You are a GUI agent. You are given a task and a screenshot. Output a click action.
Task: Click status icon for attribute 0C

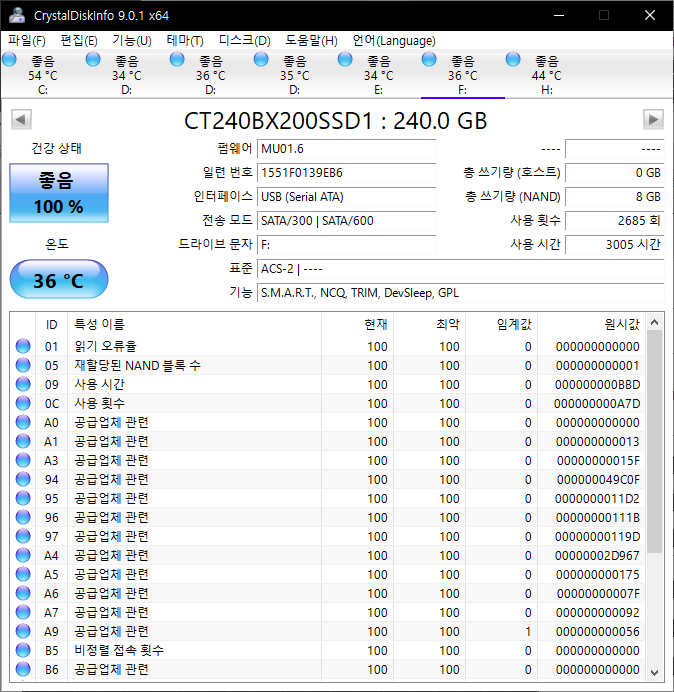(23, 403)
